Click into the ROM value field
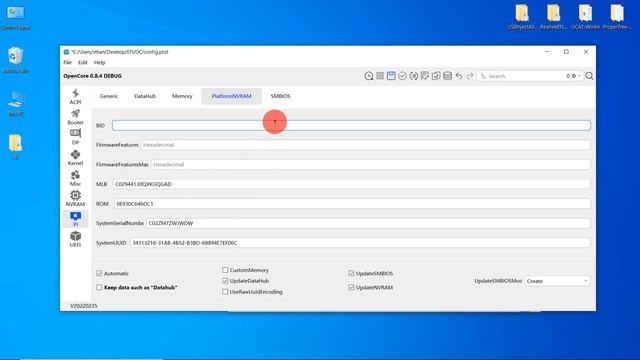The height and width of the screenshot is (360, 640). pos(352,204)
